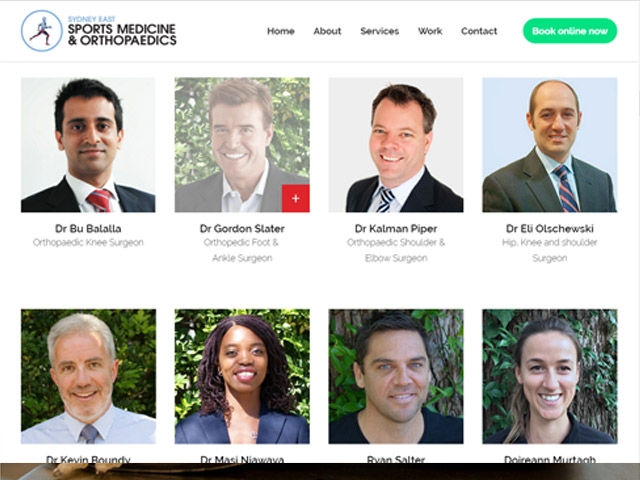Viewport: 640px width, 480px height.
Task: Click the Dr Bu Balalla name link
Action: (x=88, y=229)
